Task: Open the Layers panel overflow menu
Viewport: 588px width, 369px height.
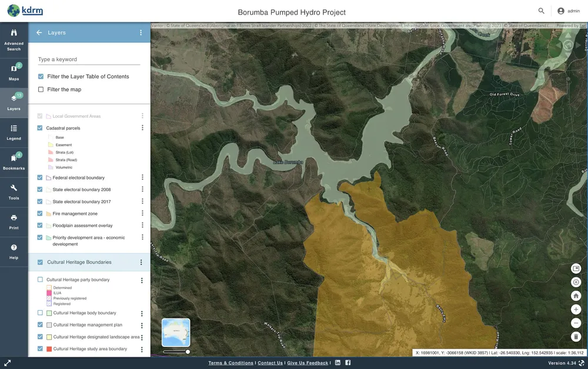Action: [x=141, y=33]
